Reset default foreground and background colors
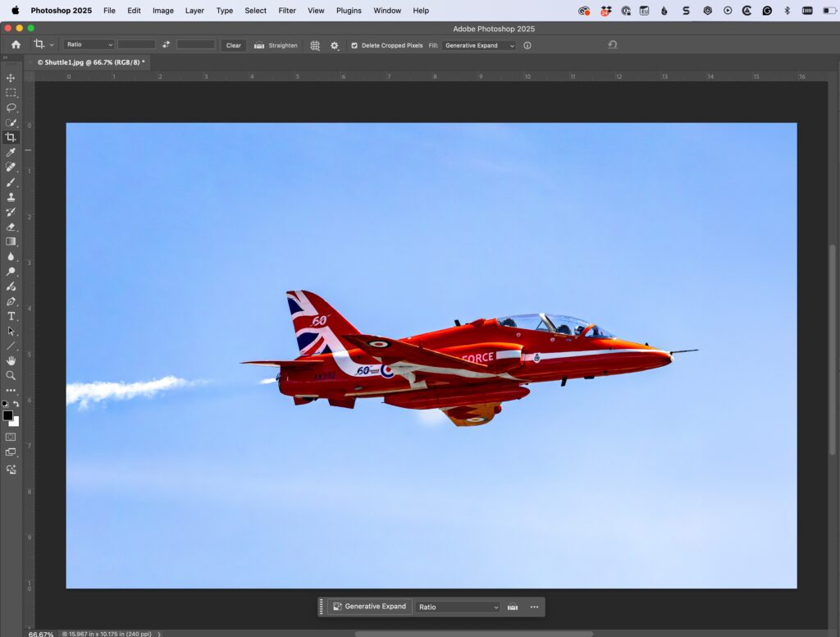This screenshot has width=840, height=637. coord(5,404)
